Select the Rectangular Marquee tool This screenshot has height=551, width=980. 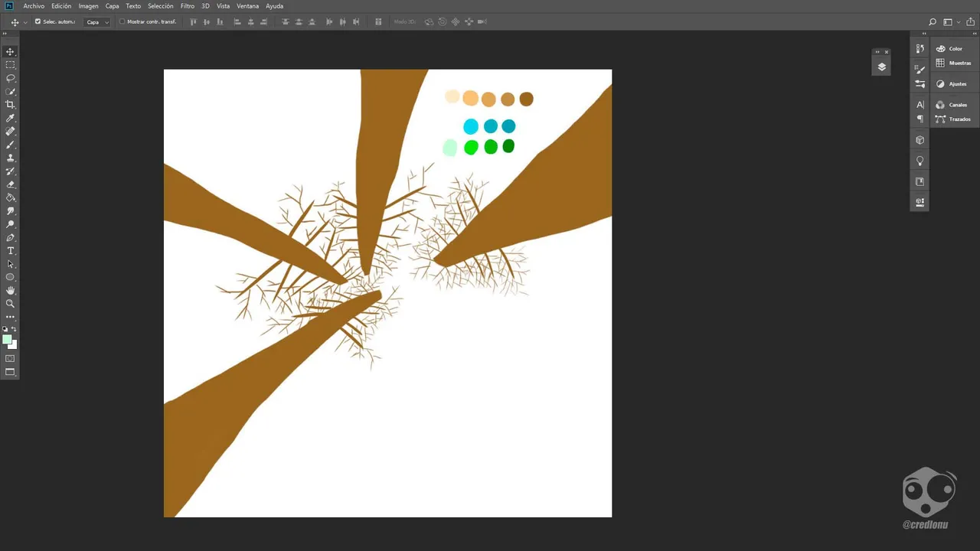10,65
